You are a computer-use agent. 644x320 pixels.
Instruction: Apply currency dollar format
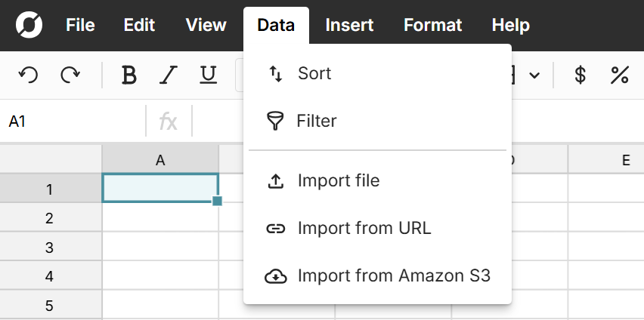pyautogui.click(x=580, y=75)
